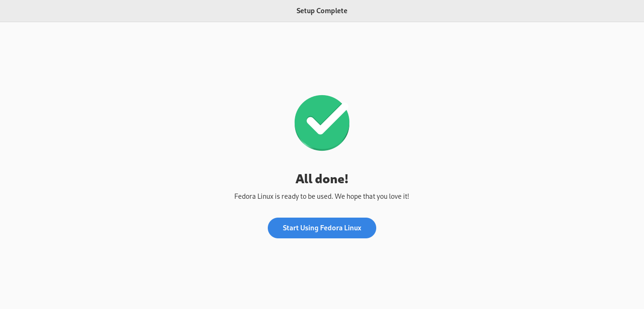
Task: Click the Start Using Fedora Linux button
Action: click(322, 228)
